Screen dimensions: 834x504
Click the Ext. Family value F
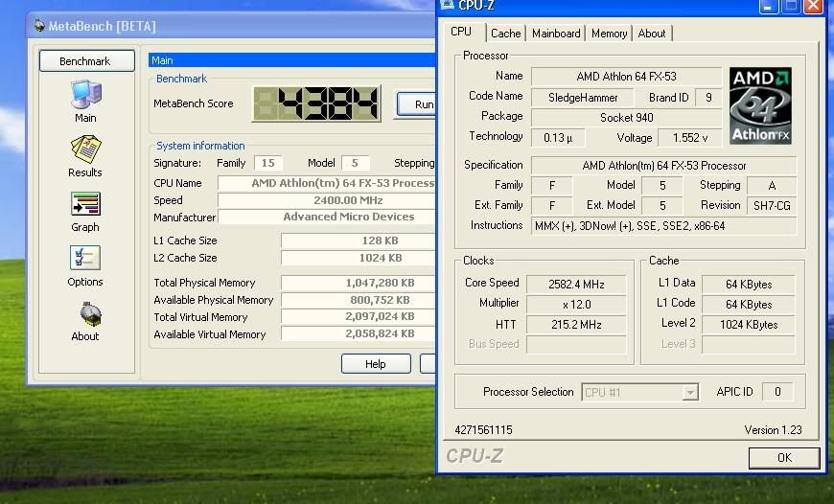click(552, 206)
